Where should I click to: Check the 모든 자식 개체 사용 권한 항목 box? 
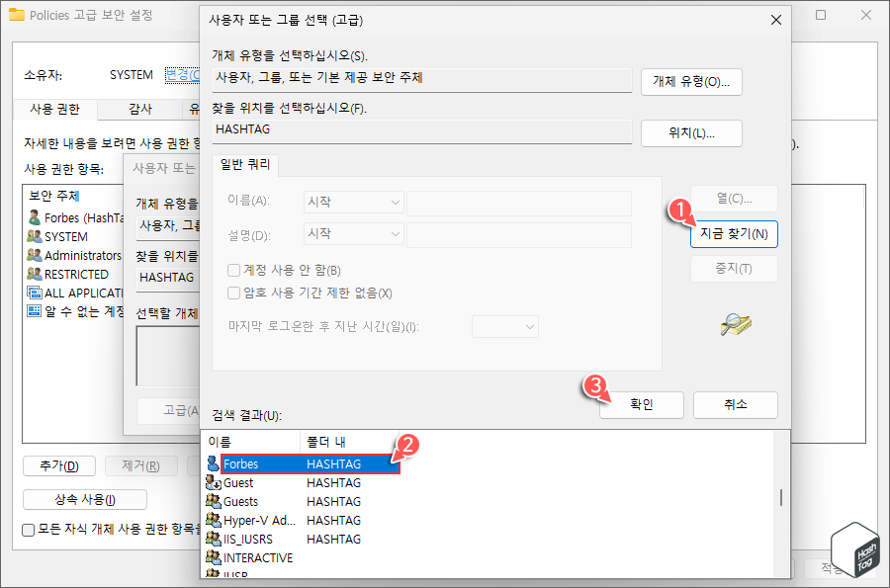click(28, 531)
